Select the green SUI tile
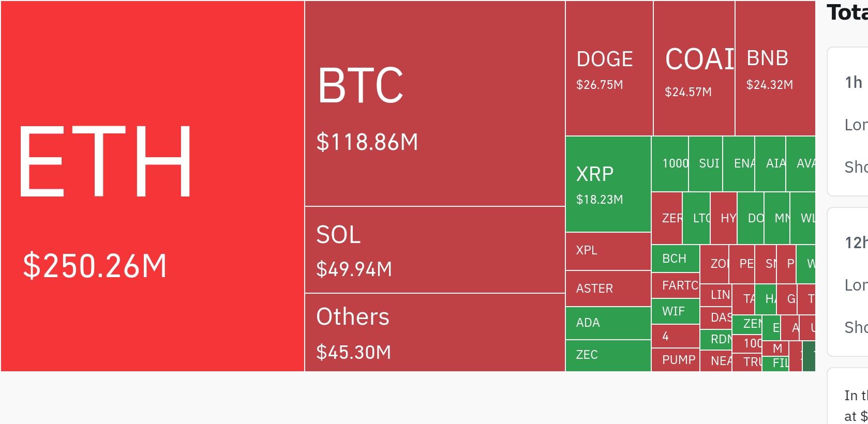Screen dimensions: 868x424 click(x=706, y=164)
